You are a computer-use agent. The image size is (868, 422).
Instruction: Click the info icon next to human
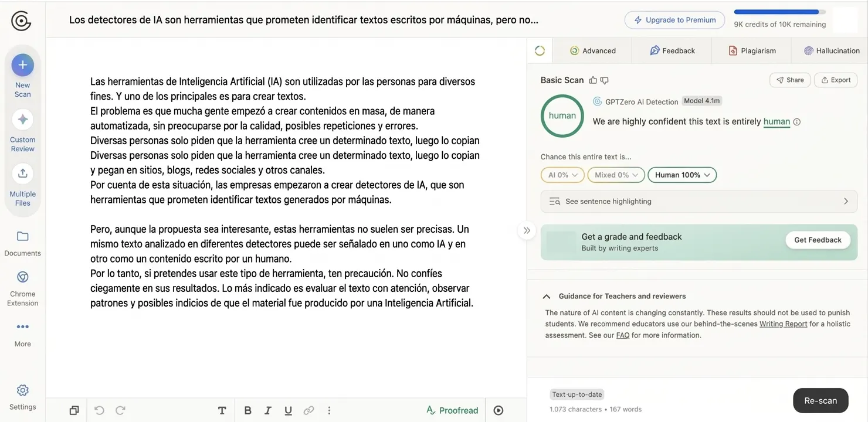[796, 122]
